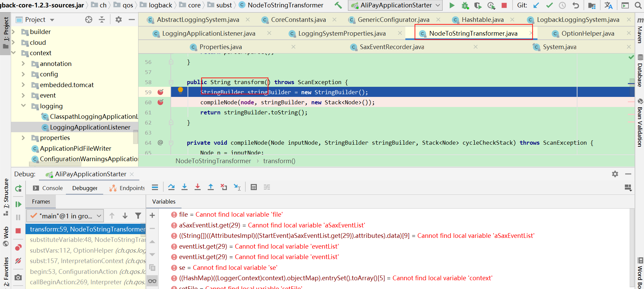The width and height of the screenshot is (644, 289).
Task: Open the Maven tool window
Action: coord(640,31)
